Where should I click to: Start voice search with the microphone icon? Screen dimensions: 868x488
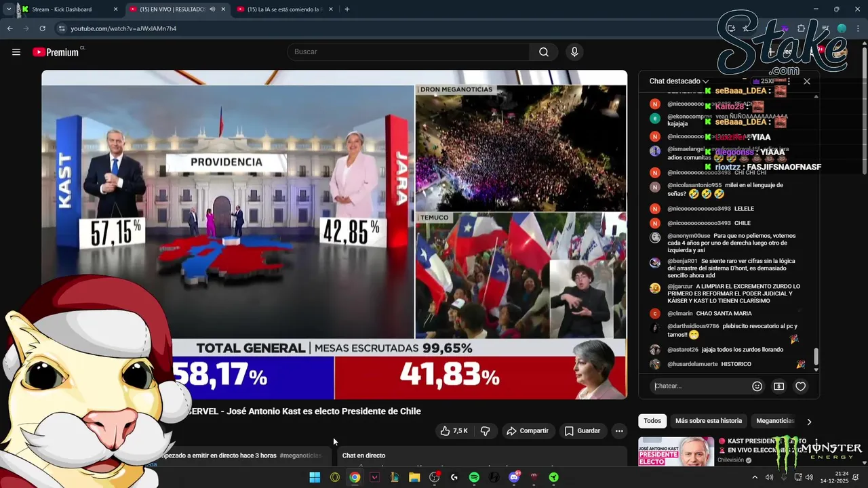point(574,52)
